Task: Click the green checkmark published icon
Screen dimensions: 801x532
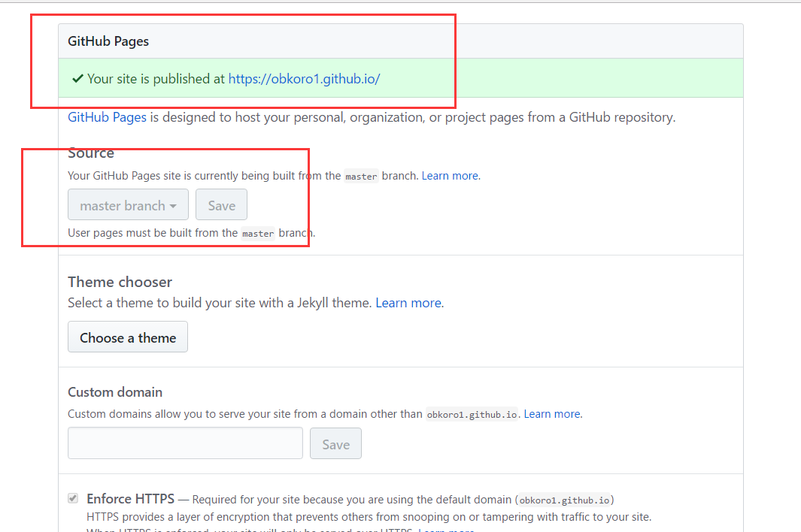Action: pos(77,79)
